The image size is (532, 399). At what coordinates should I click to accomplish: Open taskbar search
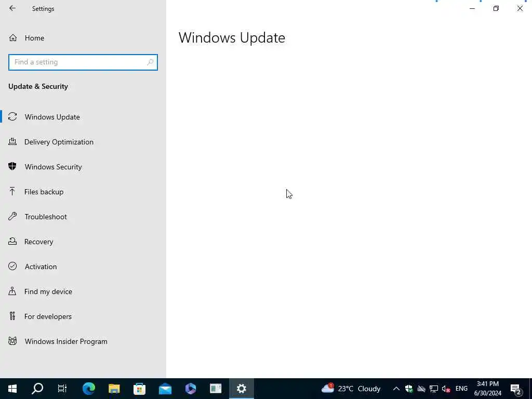[37, 389]
